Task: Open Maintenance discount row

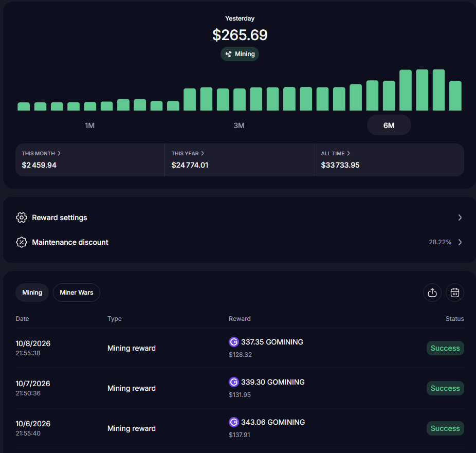Action: point(240,242)
